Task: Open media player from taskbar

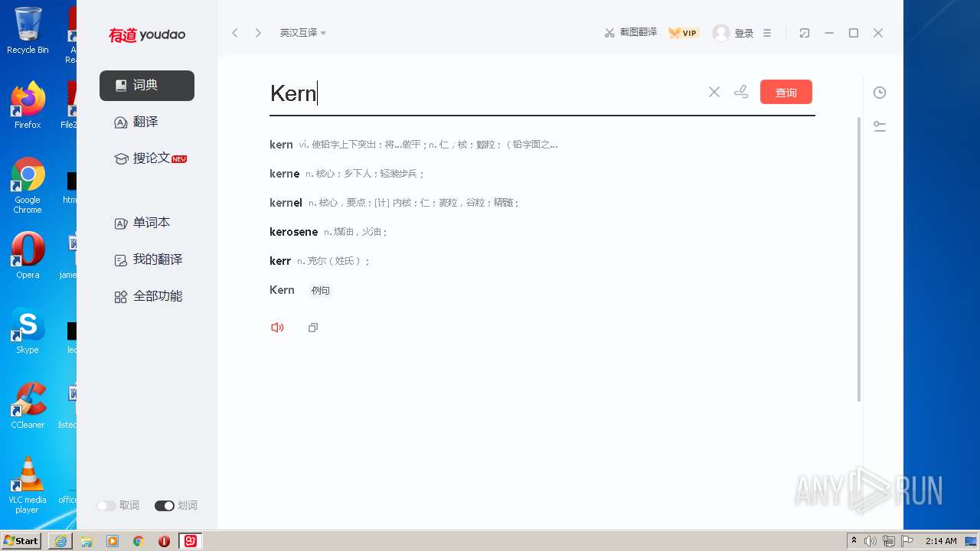Action: (113, 541)
